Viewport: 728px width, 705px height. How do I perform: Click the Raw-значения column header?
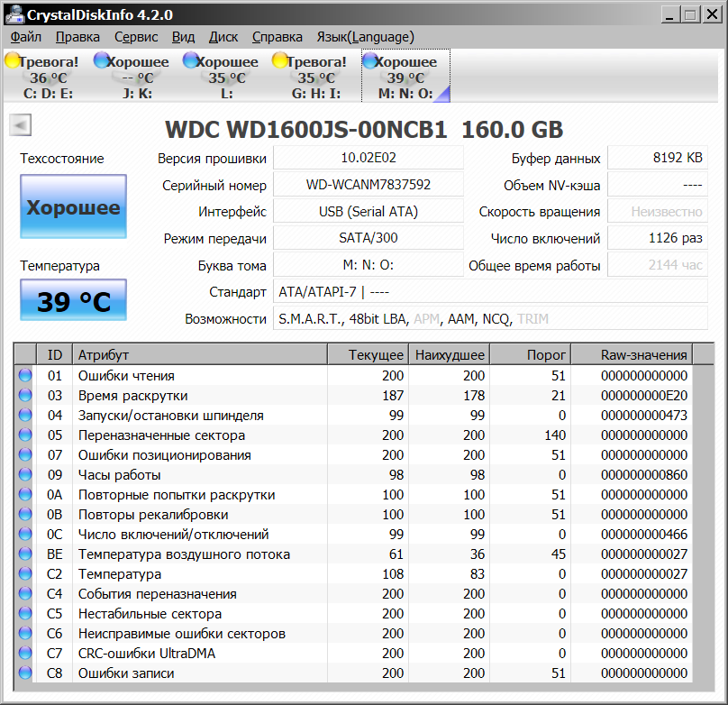643,354
